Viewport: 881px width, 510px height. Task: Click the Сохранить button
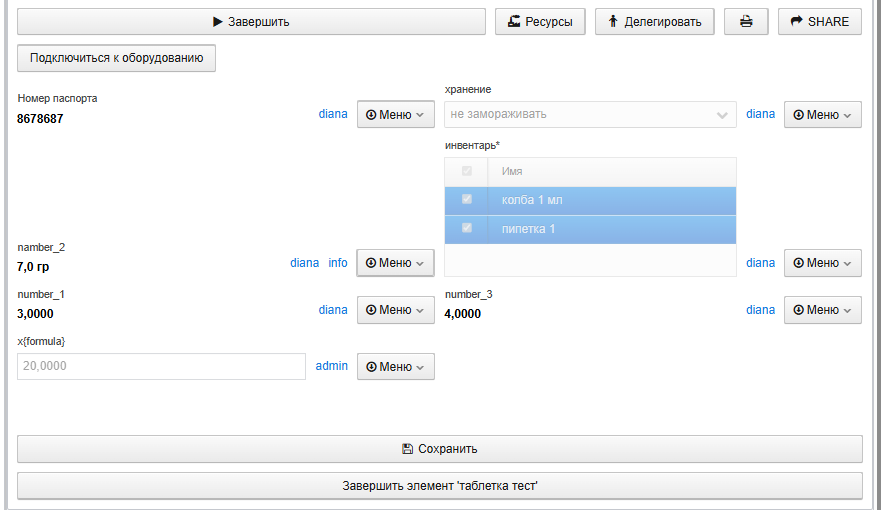tap(440, 449)
